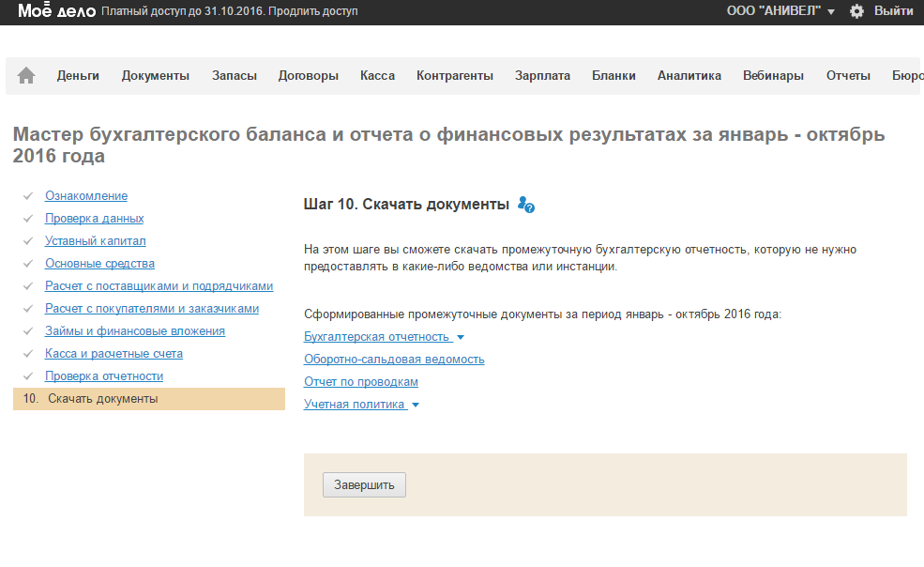Click the Моё дело logo
This screenshot has width=924, height=567.
tap(56, 11)
